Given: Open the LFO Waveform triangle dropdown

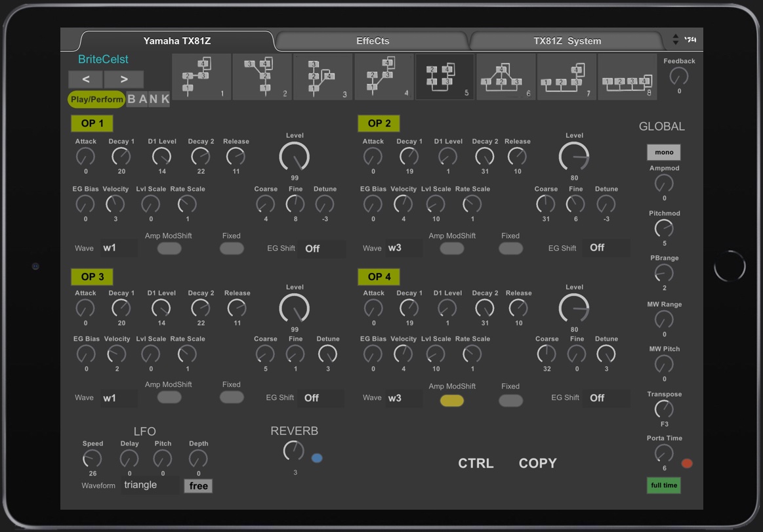Looking at the screenshot, I should click(150, 485).
